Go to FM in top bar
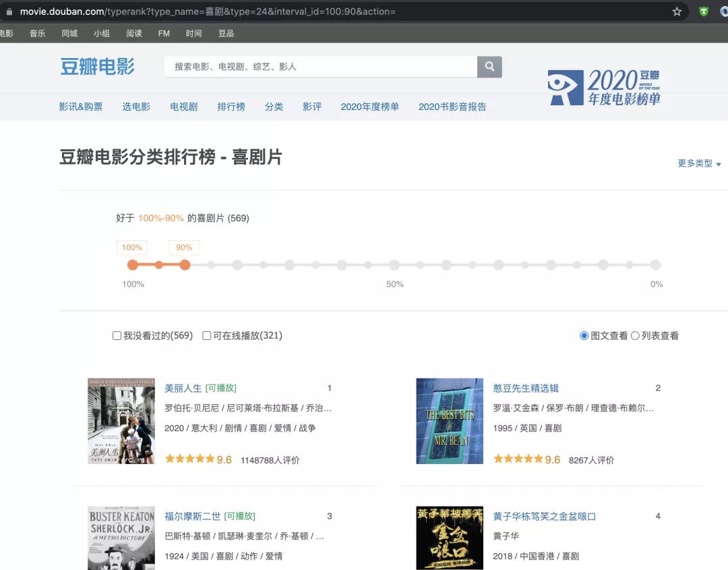Screen dimensions: 728x570 (164, 34)
